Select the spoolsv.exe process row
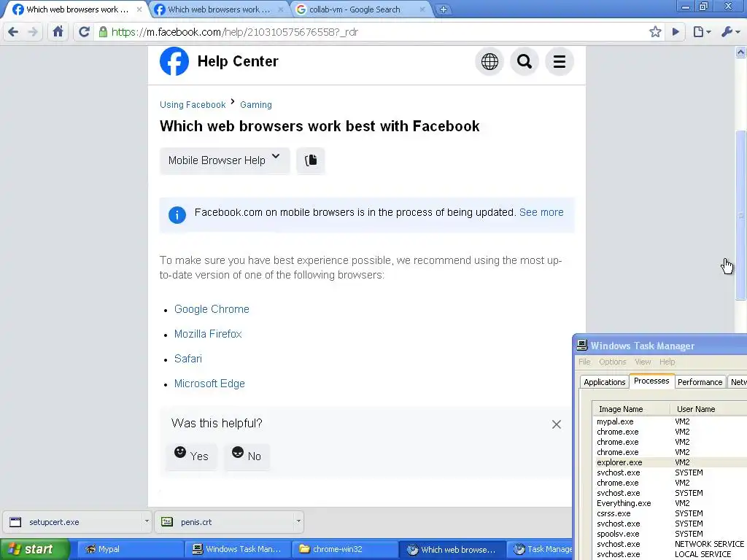 pyautogui.click(x=670, y=534)
